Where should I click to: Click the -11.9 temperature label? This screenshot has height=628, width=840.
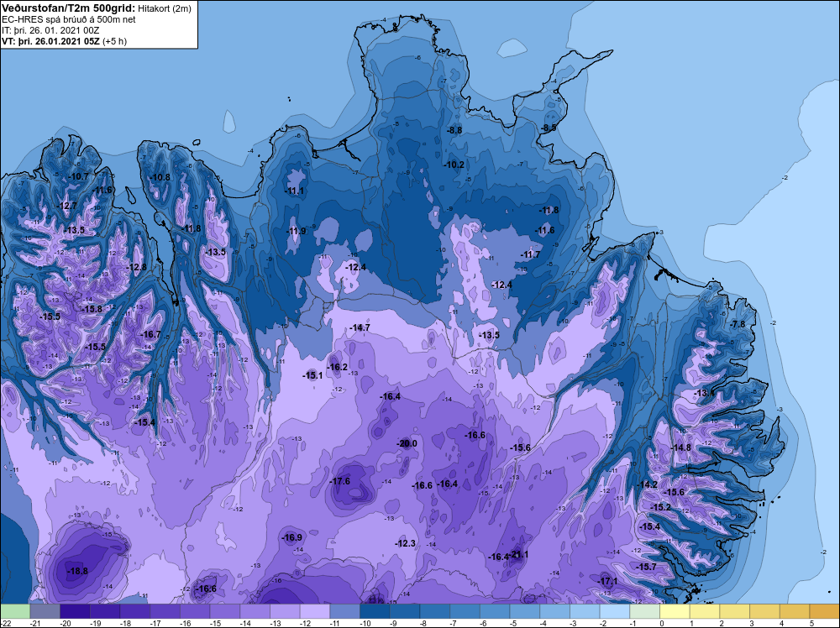coord(296,231)
